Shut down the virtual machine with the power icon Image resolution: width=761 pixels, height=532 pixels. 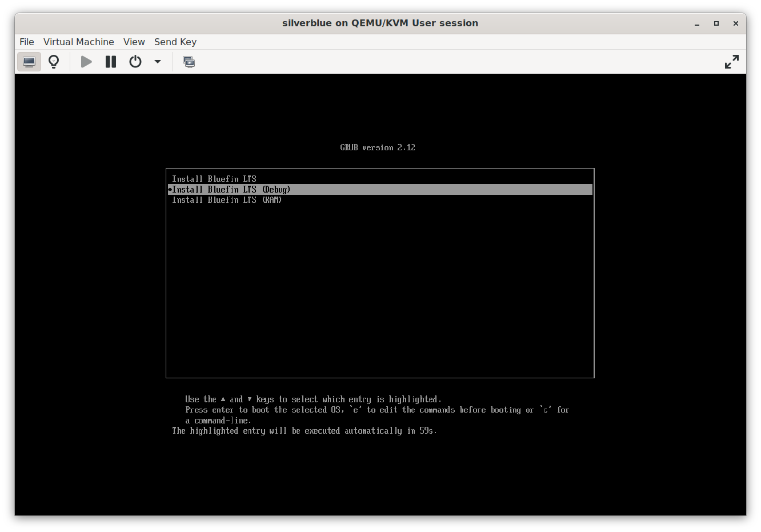pos(135,62)
